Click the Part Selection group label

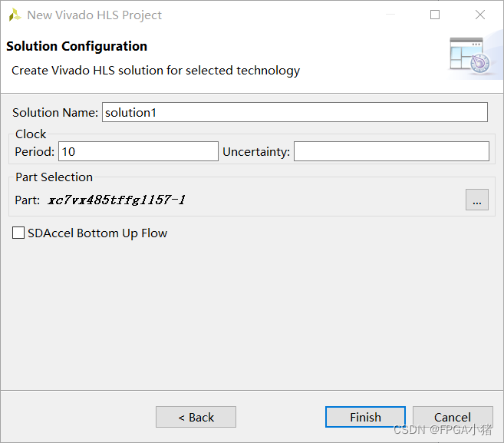(54, 177)
